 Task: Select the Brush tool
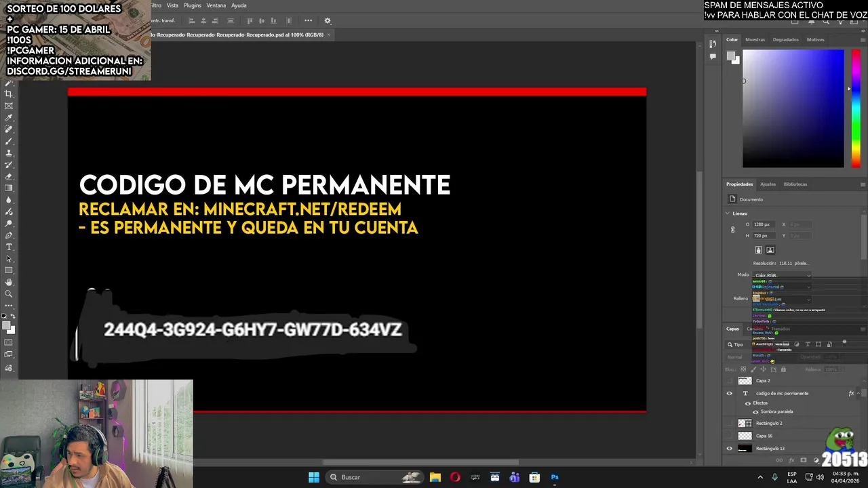click(x=9, y=141)
